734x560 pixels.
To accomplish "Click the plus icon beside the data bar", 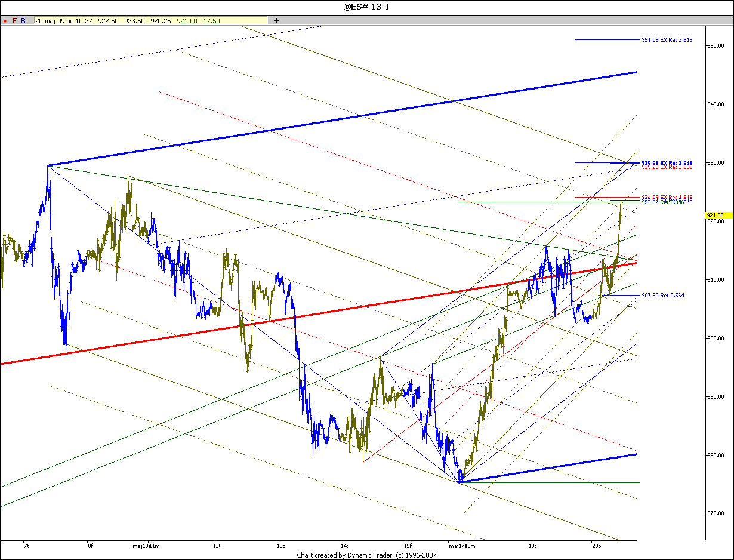I will click(x=276, y=20).
